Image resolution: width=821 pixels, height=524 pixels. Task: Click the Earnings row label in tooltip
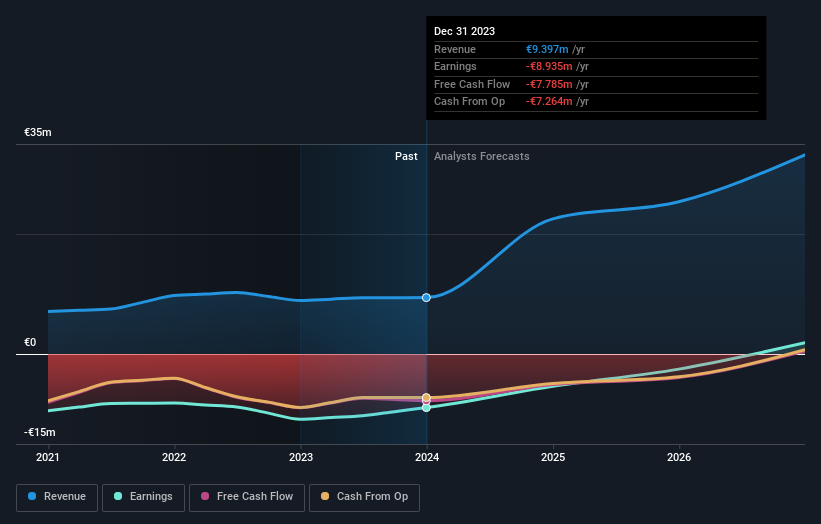pyautogui.click(x=455, y=66)
